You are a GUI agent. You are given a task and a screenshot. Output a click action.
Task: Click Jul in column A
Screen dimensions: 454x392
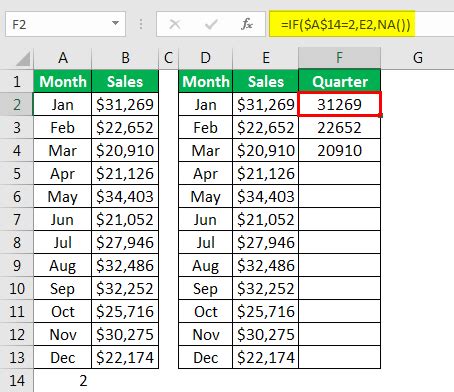(63, 242)
